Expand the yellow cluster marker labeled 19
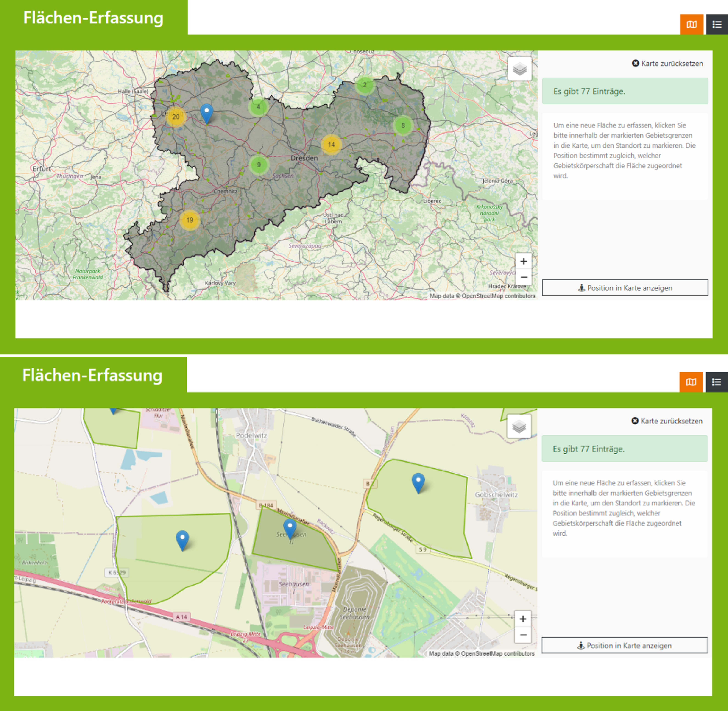The height and width of the screenshot is (711, 728). point(190,220)
